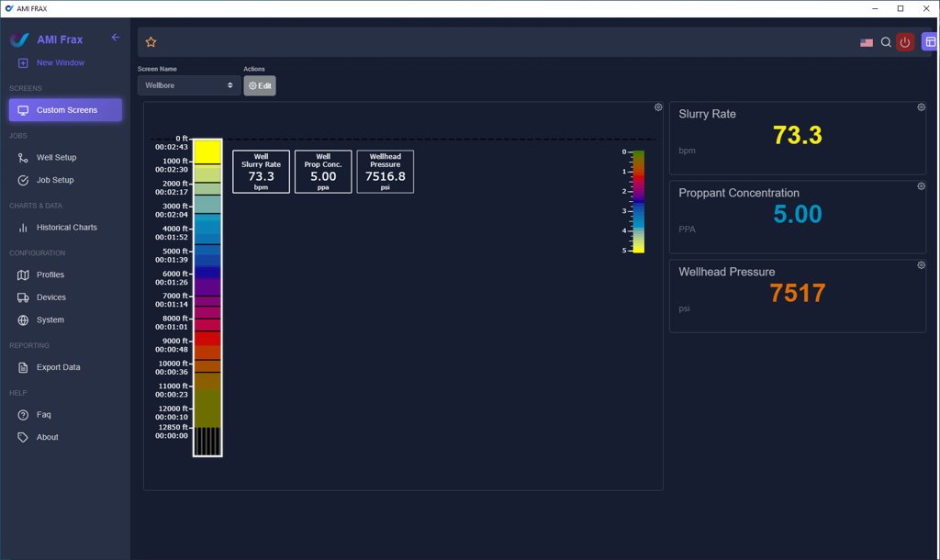Open Historical Charts

[67, 227]
